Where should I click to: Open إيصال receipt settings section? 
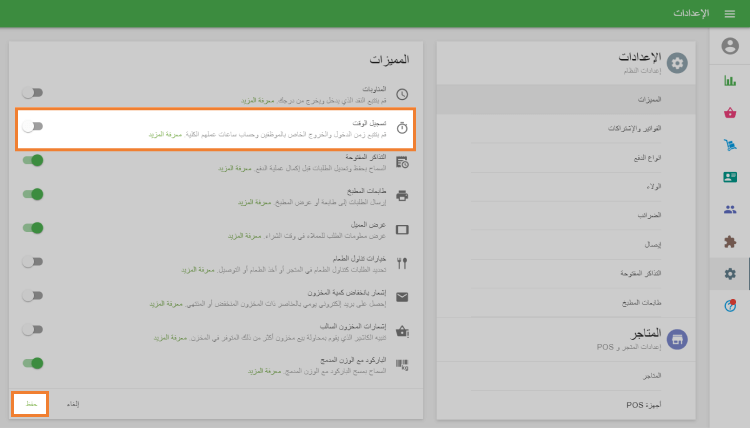click(566, 244)
